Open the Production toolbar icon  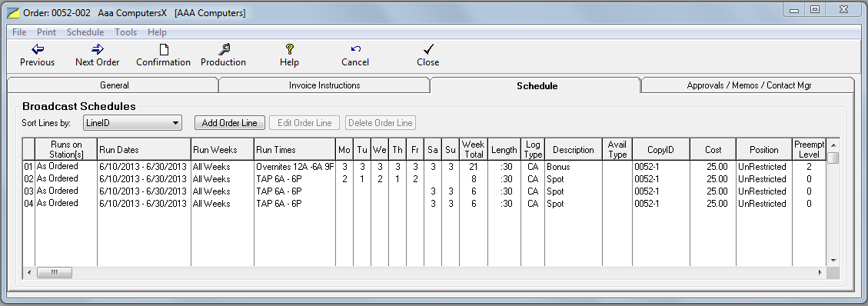click(224, 48)
